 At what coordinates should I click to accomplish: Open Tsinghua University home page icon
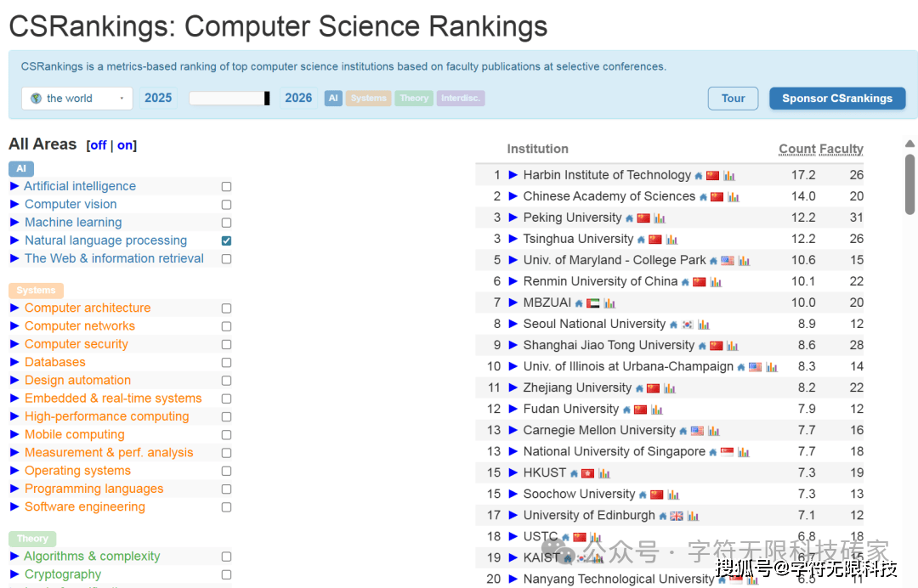pos(641,240)
